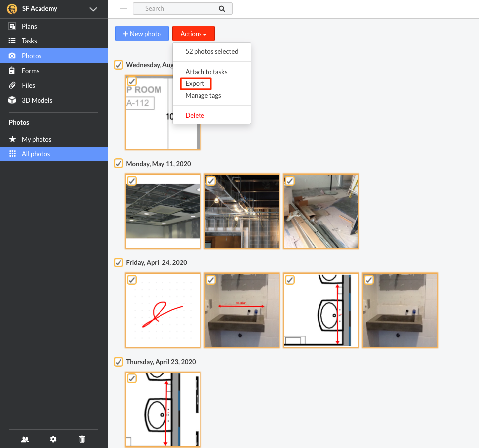Image resolution: width=479 pixels, height=448 pixels.
Task: Expand the SF Academy project dropdown
Action: tap(93, 9)
